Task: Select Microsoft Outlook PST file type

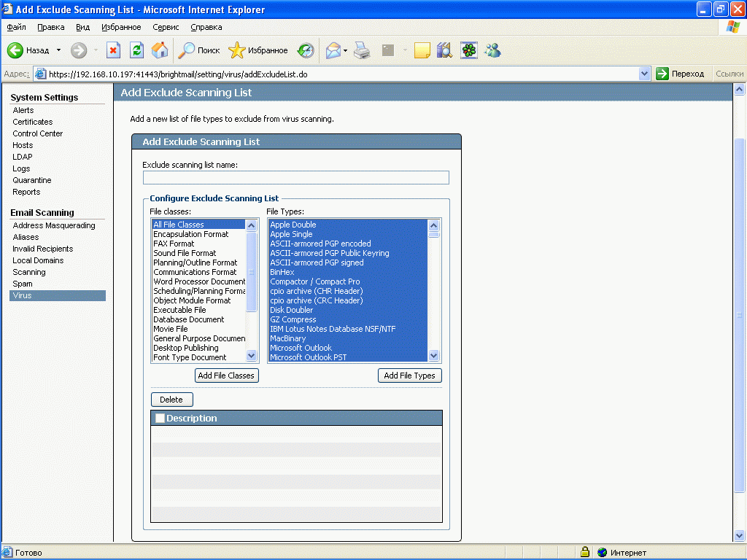Action: 348,357
